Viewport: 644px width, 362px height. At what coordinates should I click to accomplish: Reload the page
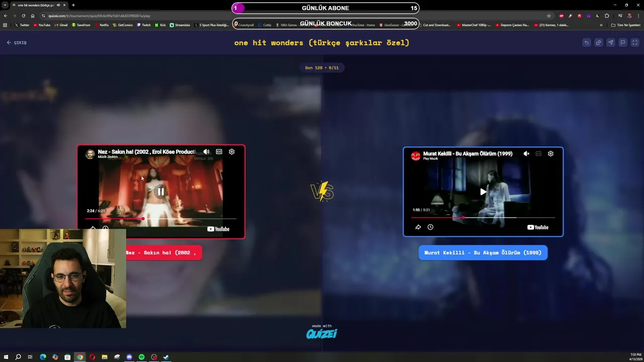(23, 16)
